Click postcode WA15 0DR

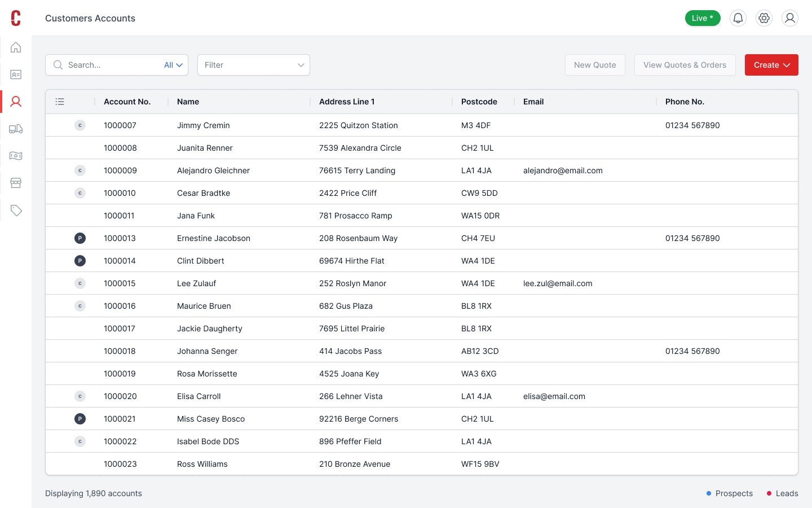coord(480,216)
